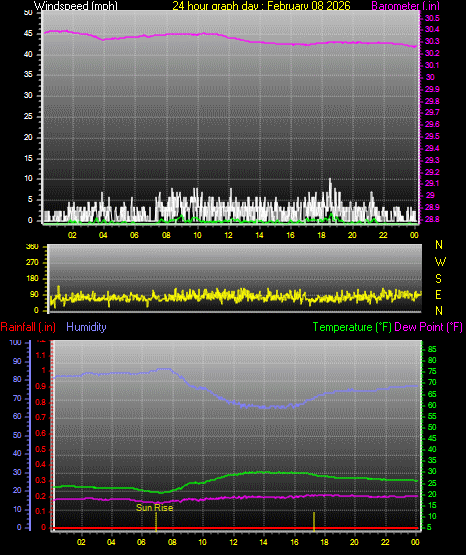
Task: Click barometer axis value '29.6'
Action: (432, 124)
